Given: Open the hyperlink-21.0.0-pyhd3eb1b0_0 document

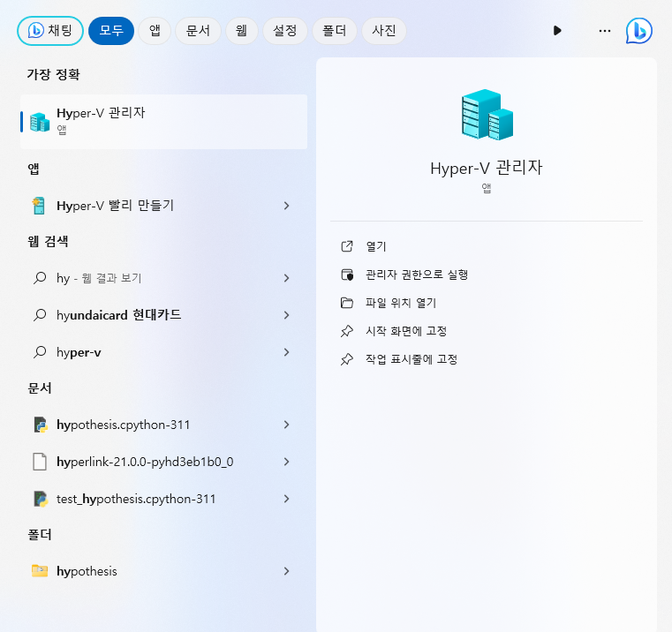Looking at the screenshot, I should point(163,462).
